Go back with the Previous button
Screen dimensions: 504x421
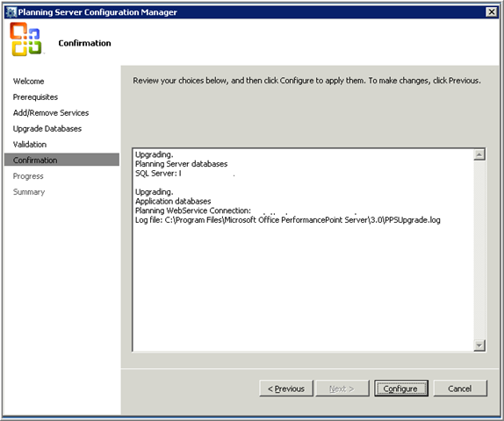tap(286, 389)
